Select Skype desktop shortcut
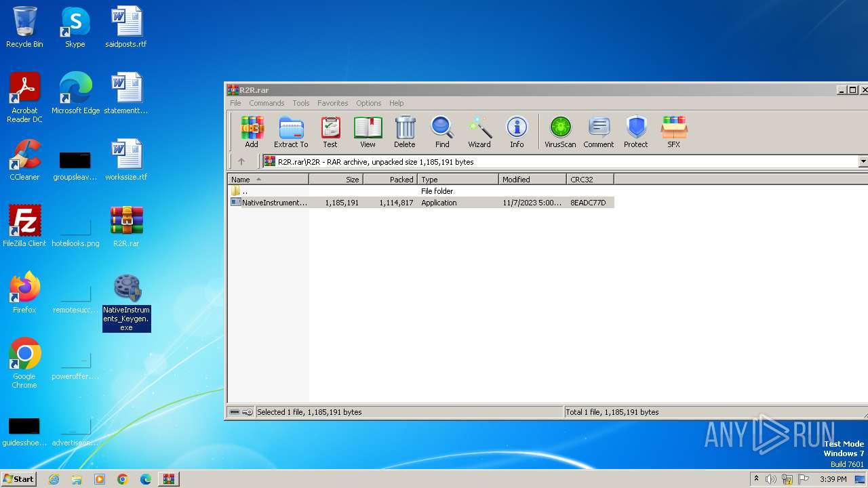868x488 pixels. click(x=75, y=28)
